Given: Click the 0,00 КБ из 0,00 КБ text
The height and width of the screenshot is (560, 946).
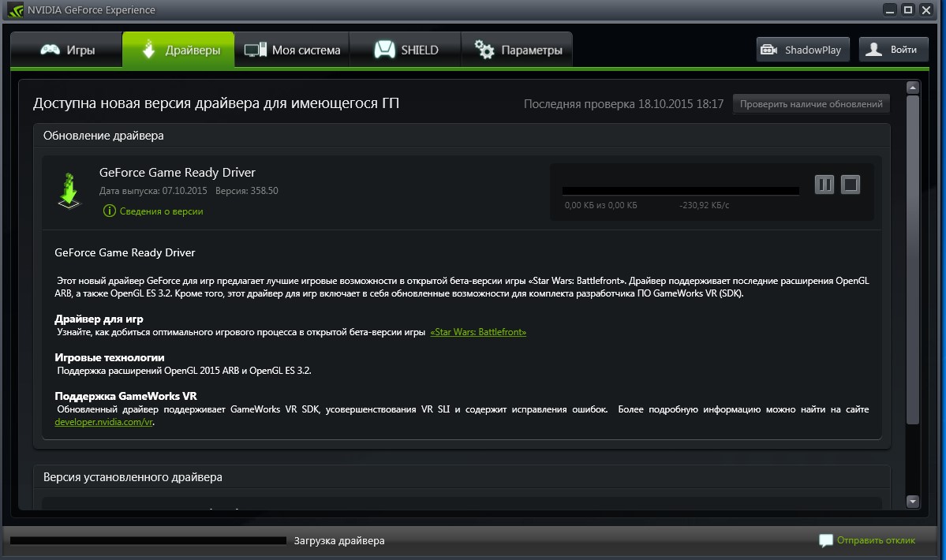Looking at the screenshot, I should point(601,205).
